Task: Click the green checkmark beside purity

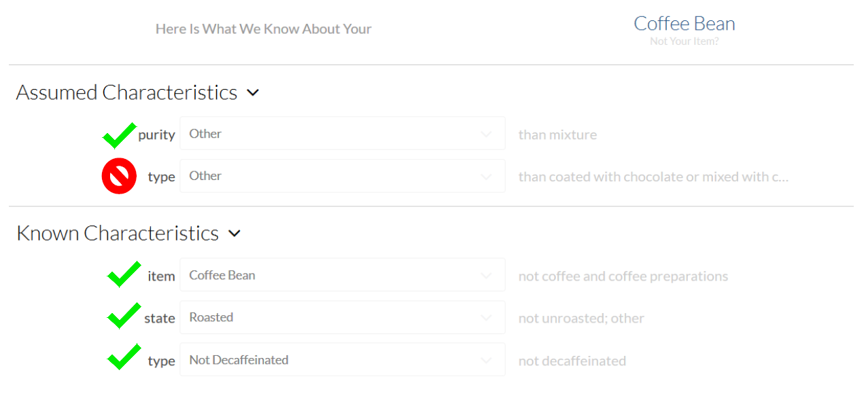Action: (119, 134)
